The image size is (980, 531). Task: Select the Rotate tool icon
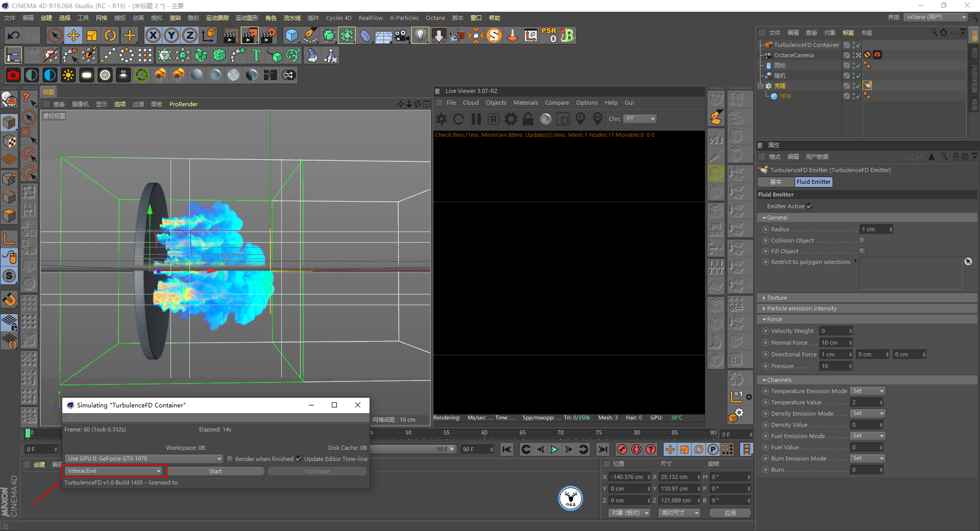(x=110, y=35)
